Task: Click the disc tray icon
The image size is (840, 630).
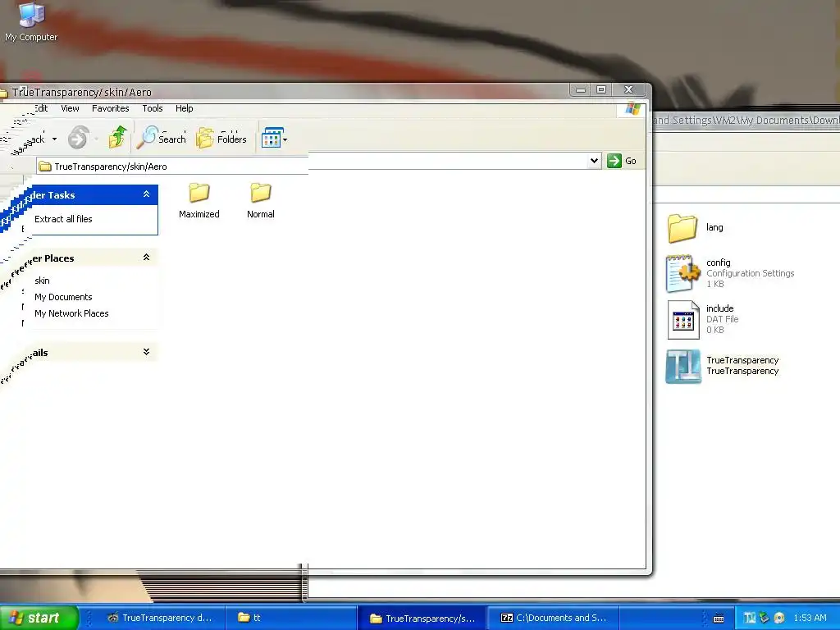Action: point(779,619)
